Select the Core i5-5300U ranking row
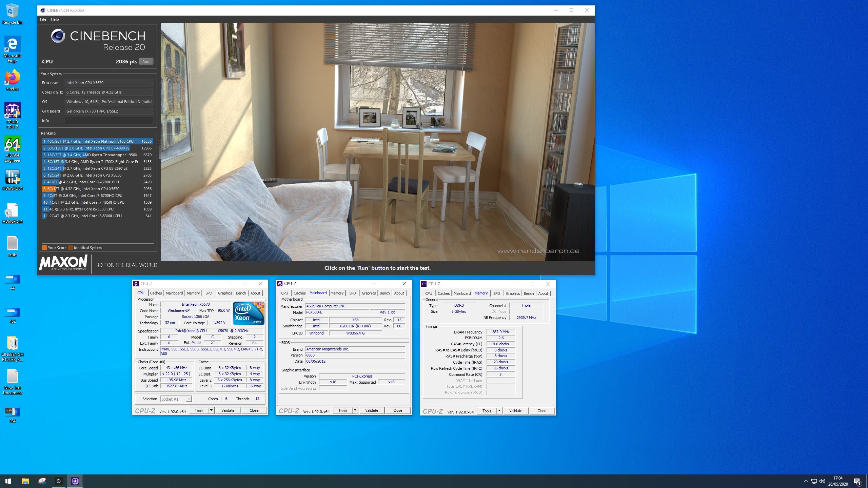The width and height of the screenshot is (868, 488). point(97,216)
